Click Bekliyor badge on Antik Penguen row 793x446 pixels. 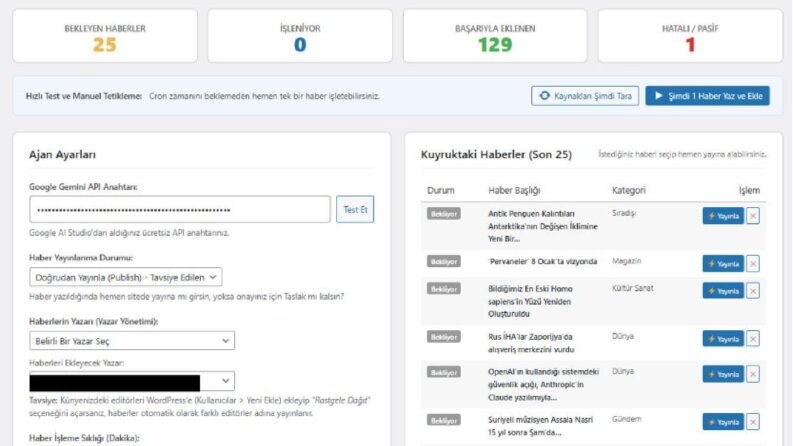[x=444, y=214]
